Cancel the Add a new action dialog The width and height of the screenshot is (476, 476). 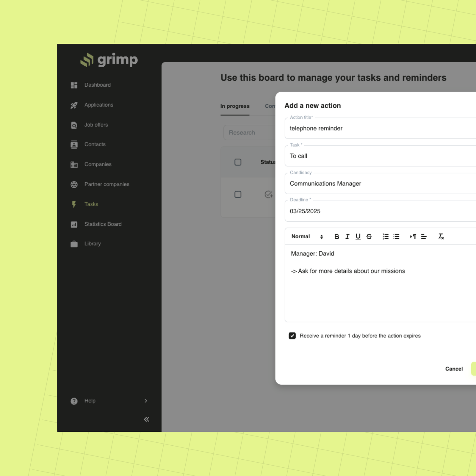(x=453, y=369)
